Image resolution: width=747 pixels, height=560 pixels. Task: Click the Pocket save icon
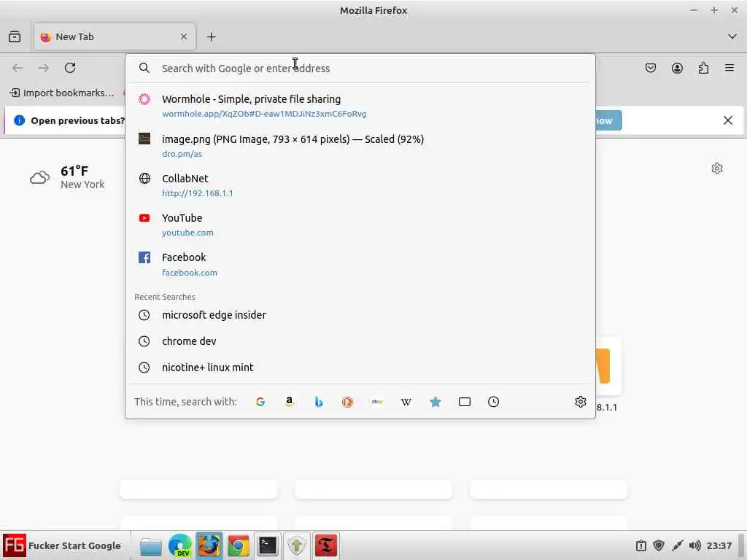coord(651,68)
